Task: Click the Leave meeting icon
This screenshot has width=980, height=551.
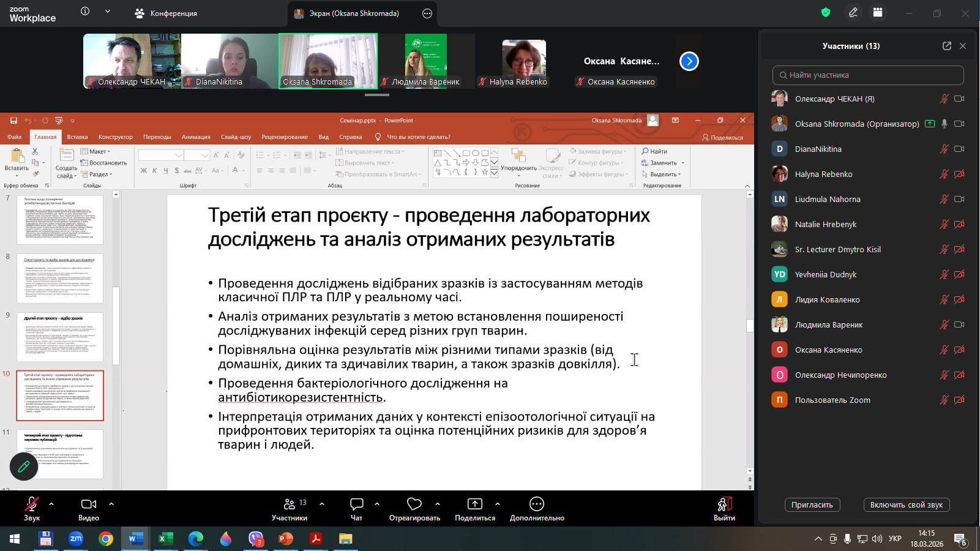Action: point(724,504)
